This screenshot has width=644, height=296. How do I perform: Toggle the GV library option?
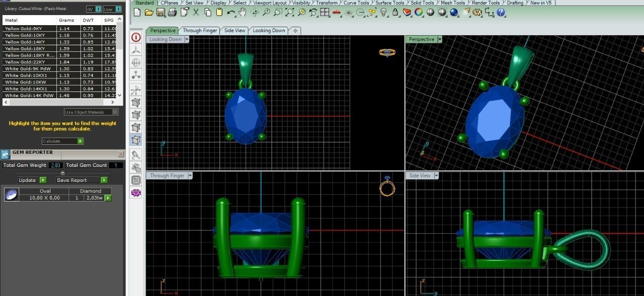click(x=93, y=9)
